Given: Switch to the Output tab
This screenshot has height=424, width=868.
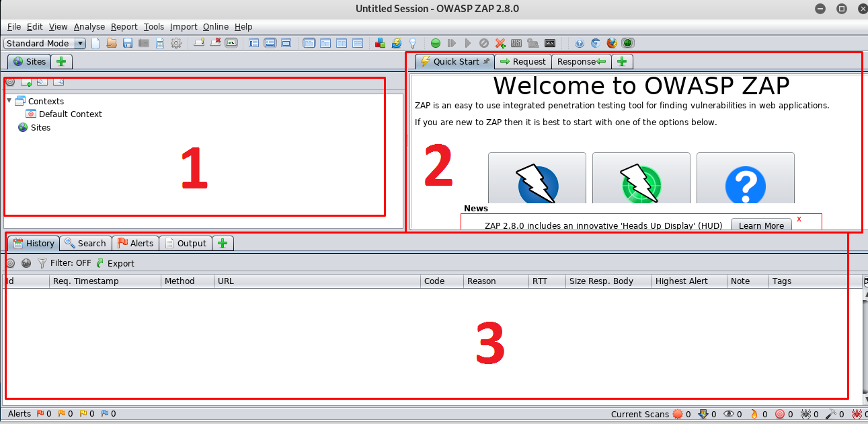Looking at the screenshot, I should pyautogui.click(x=186, y=243).
